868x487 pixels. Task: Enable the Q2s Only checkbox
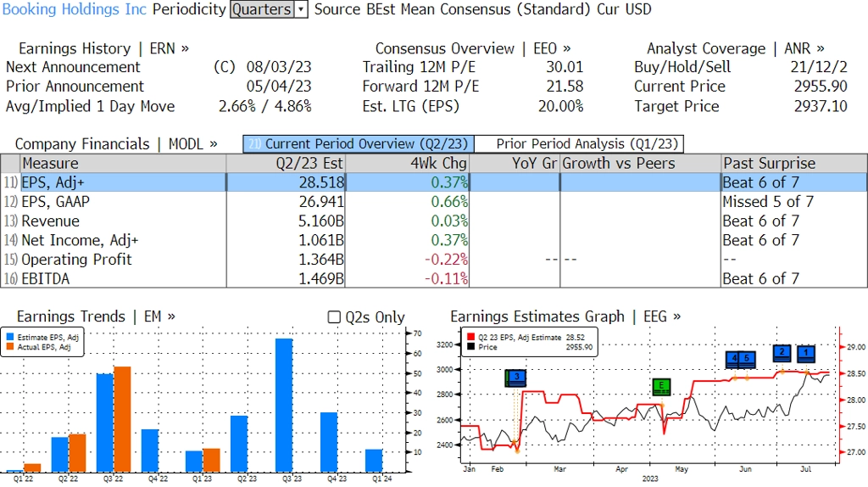coord(334,317)
